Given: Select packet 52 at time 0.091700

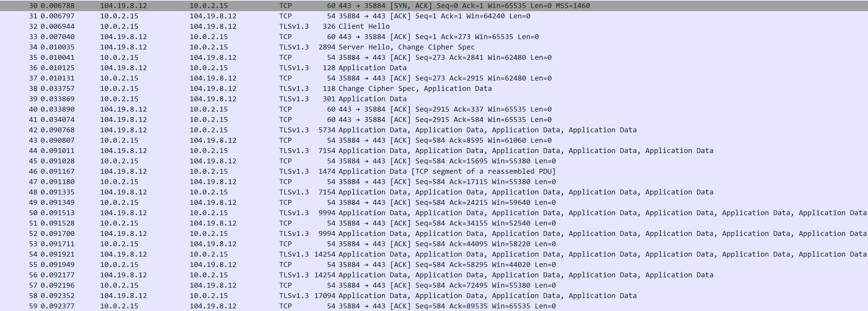Looking at the screenshot, I should point(434,233).
